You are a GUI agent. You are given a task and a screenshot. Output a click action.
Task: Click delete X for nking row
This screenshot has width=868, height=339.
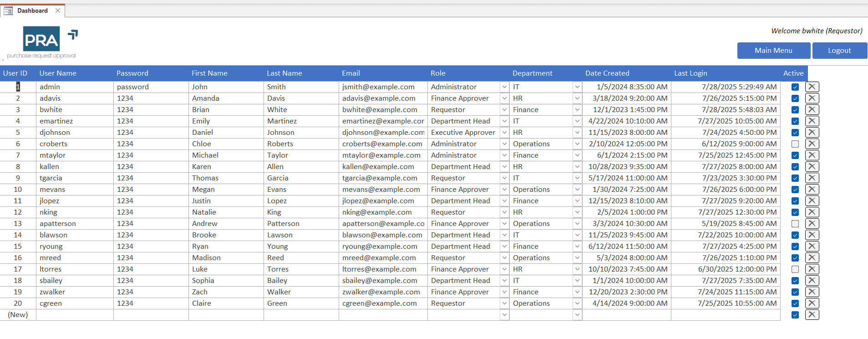click(x=812, y=212)
